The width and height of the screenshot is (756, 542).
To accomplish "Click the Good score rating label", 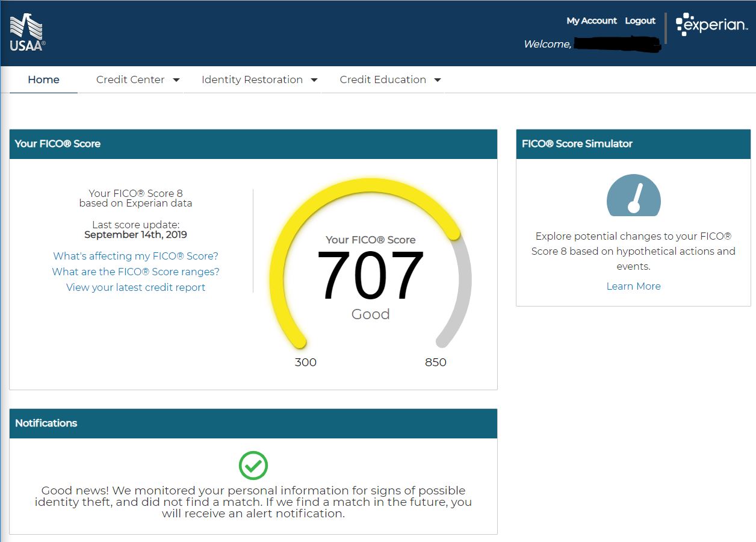I will pos(371,314).
